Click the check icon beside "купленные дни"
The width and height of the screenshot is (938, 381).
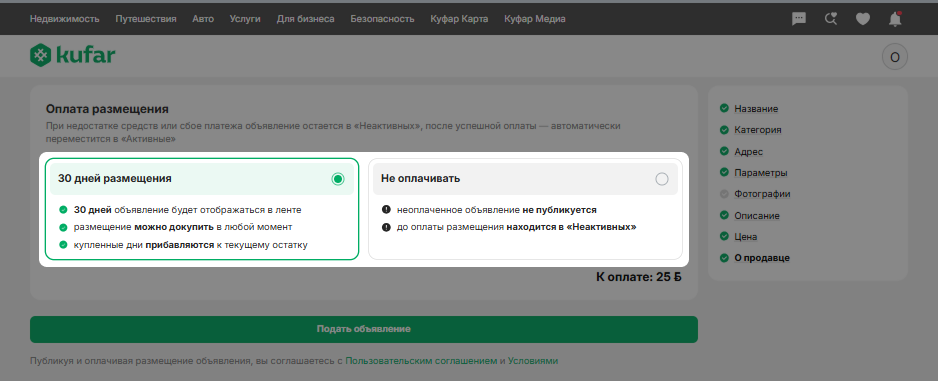[63, 245]
